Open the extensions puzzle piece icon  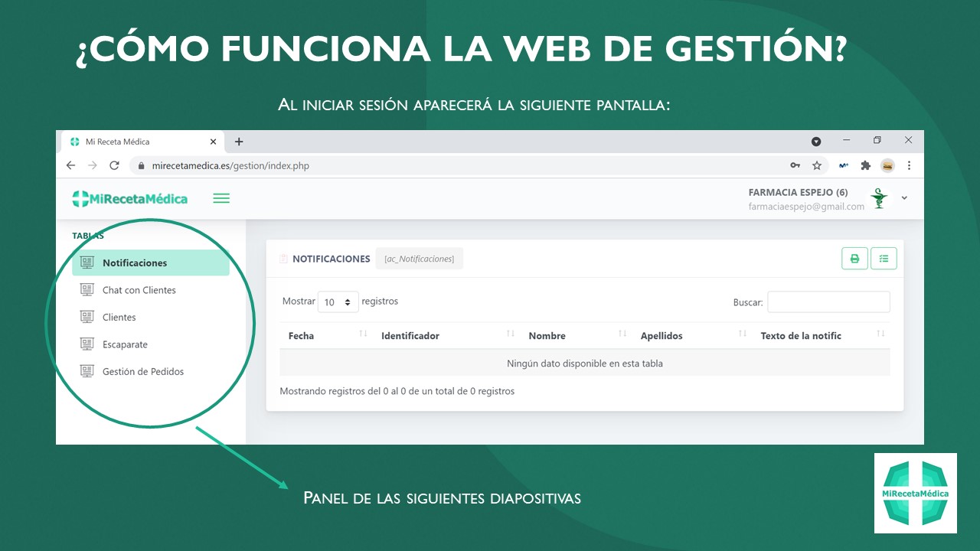pos(866,165)
